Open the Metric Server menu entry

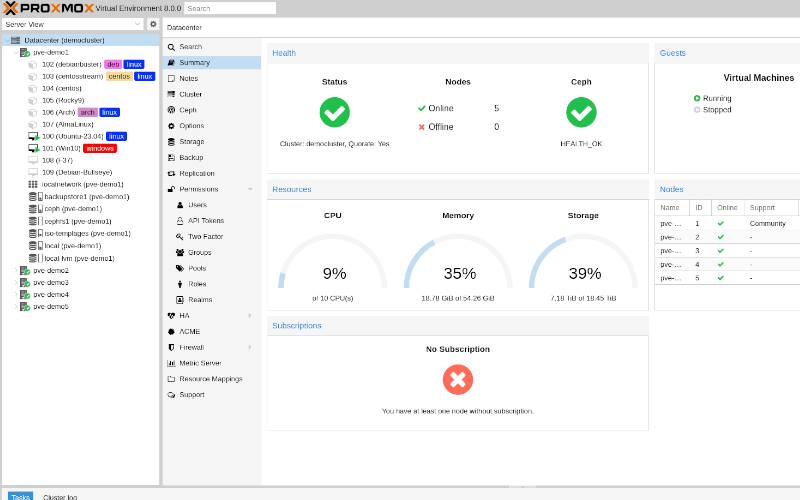click(x=212, y=363)
